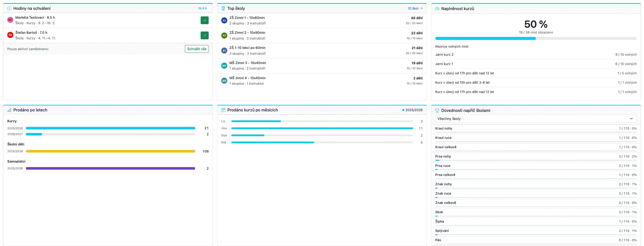644x246 pixels.
Task: Click the calendar icon beside Prodáno kurzů po měsících
Action: 223,110
